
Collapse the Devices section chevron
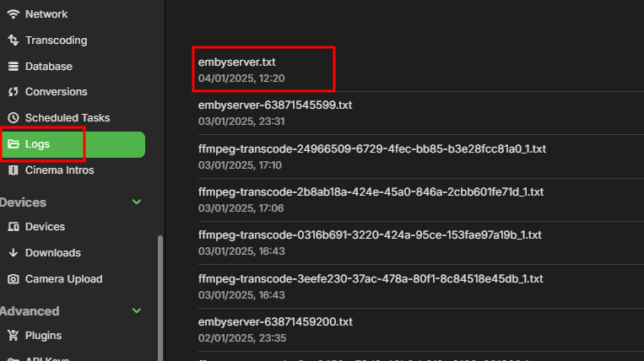click(x=137, y=202)
